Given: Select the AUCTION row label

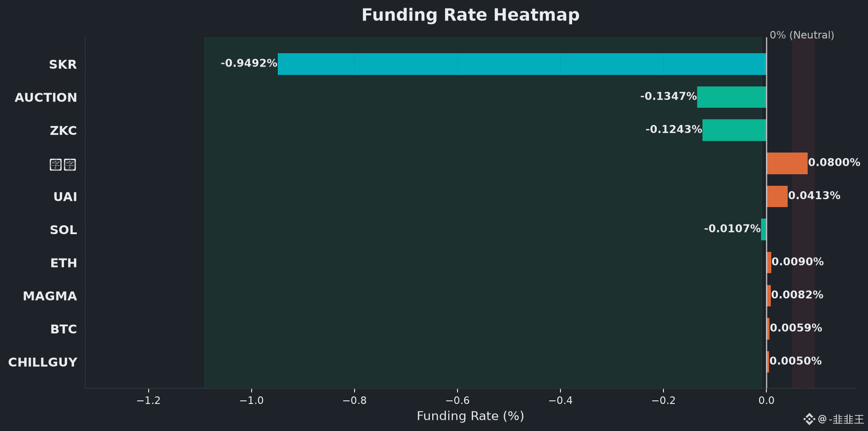Looking at the screenshot, I should (46, 98).
